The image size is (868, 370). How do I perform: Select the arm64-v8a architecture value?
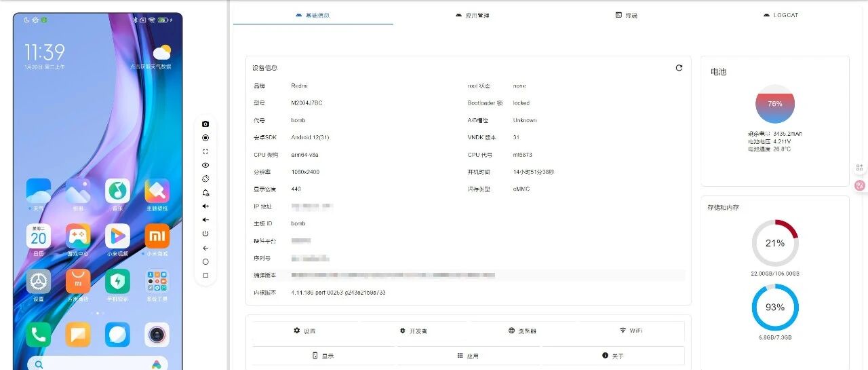305,155
